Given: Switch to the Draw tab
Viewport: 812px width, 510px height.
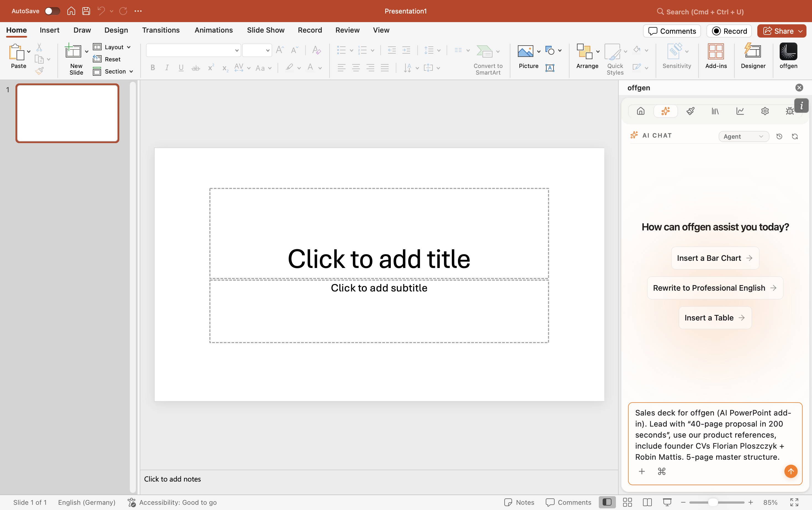Looking at the screenshot, I should [x=82, y=30].
